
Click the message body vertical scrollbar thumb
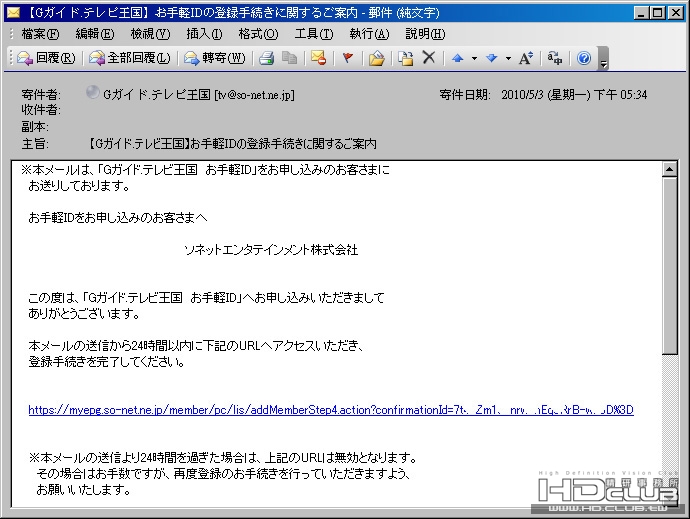point(669,265)
